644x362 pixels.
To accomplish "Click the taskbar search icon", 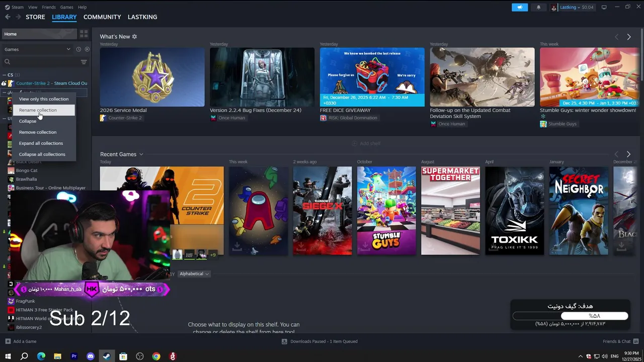I will click(x=24, y=356).
